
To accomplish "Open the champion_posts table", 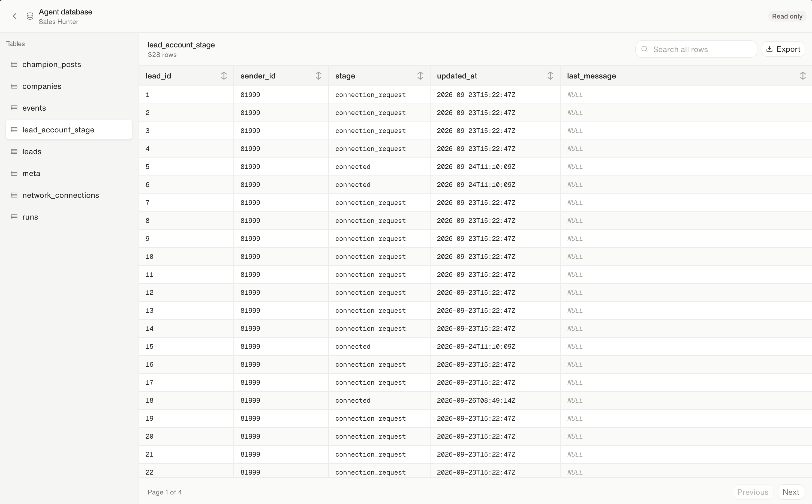I will click(69, 64).
